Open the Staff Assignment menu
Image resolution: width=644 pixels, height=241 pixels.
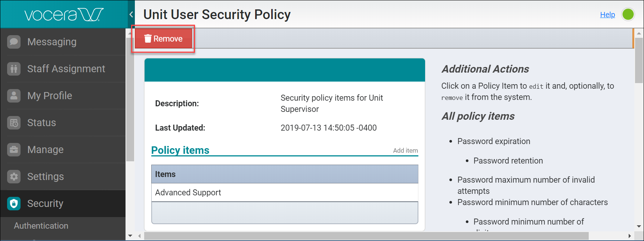pos(63,69)
